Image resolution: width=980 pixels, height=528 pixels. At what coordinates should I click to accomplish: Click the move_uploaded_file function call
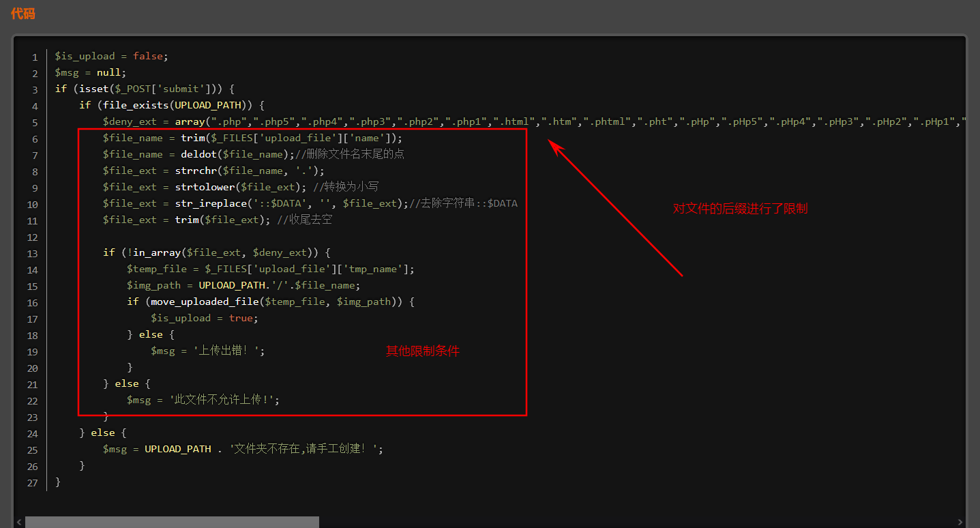pyautogui.click(x=276, y=302)
